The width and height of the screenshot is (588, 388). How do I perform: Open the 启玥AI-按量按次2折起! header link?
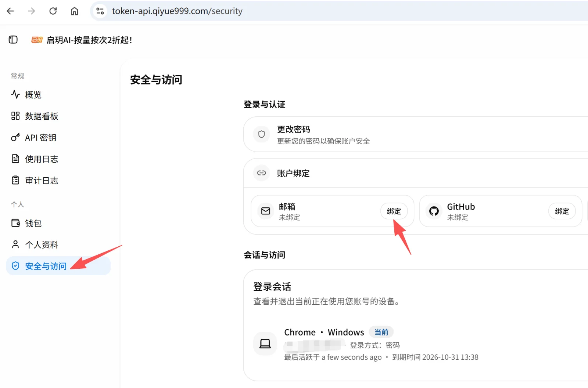coord(89,40)
